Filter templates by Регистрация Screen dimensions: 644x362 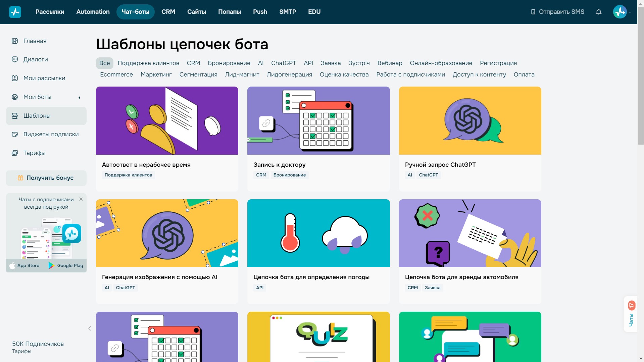498,63
